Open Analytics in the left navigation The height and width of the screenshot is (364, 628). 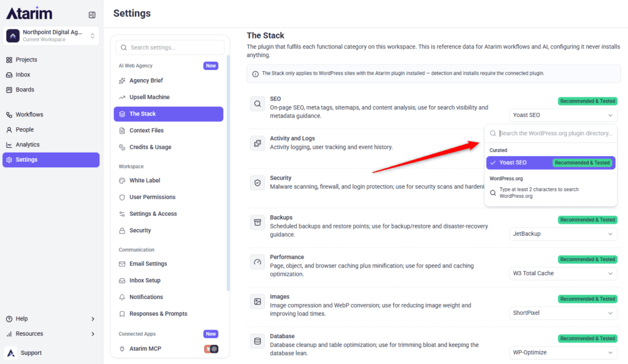coord(27,145)
